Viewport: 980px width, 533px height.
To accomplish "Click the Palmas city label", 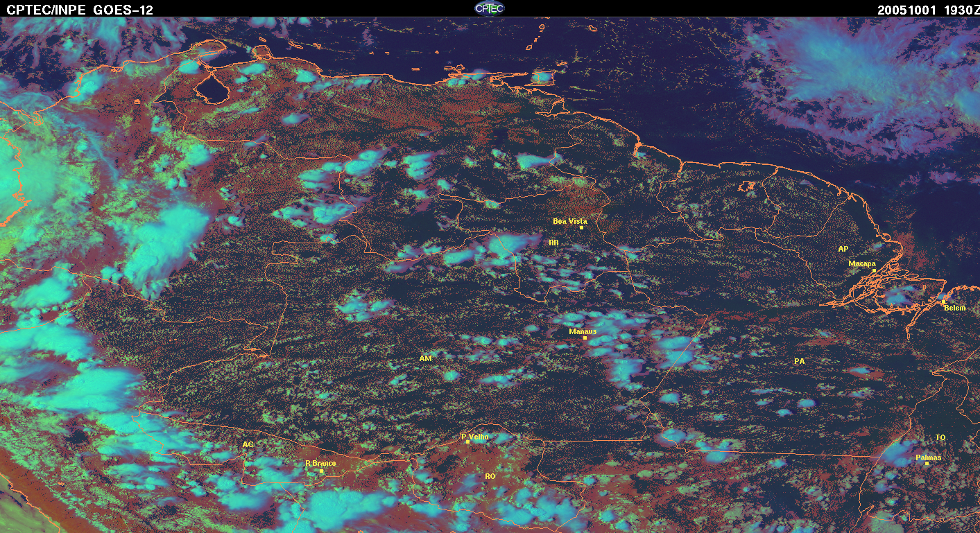I will tap(928, 457).
